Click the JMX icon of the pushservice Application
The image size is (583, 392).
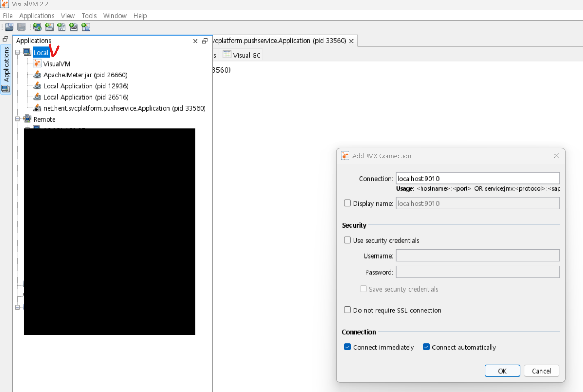click(x=37, y=108)
